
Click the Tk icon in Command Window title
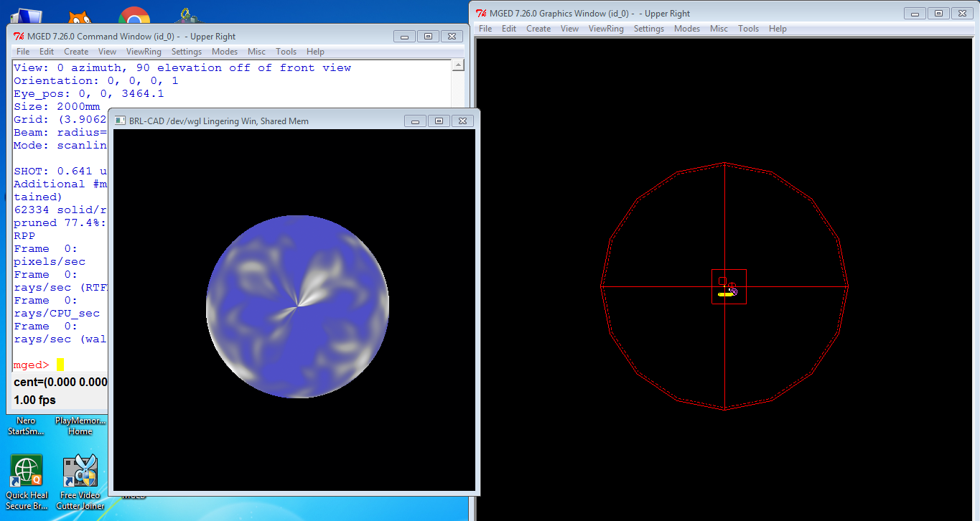19,37
